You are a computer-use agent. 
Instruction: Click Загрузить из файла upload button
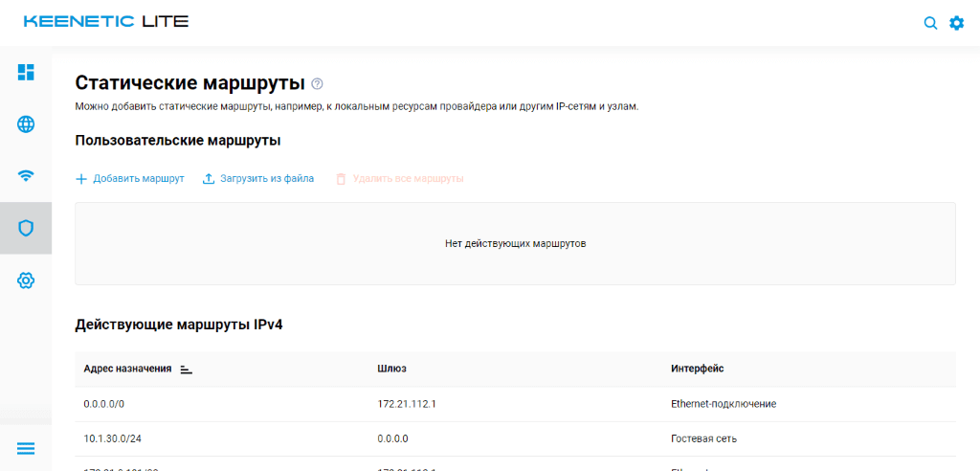coord(258,179)
